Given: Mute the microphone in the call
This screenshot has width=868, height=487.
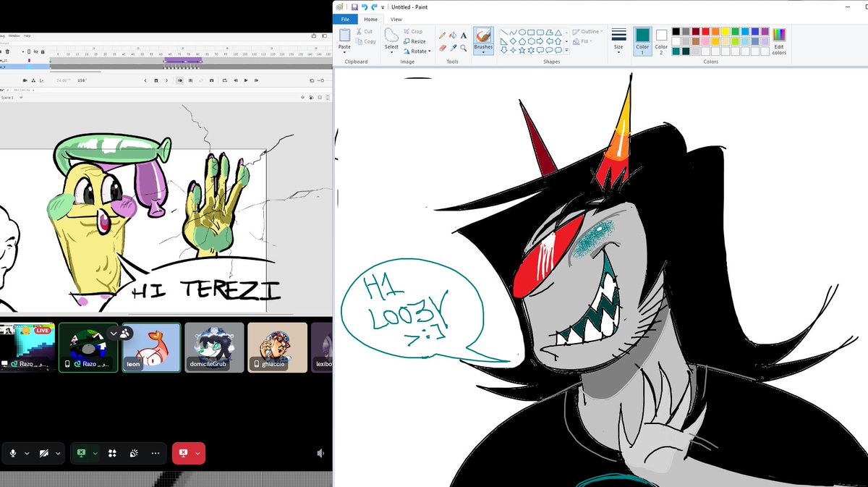Looking at the screenshot, I should click(12, 453).
